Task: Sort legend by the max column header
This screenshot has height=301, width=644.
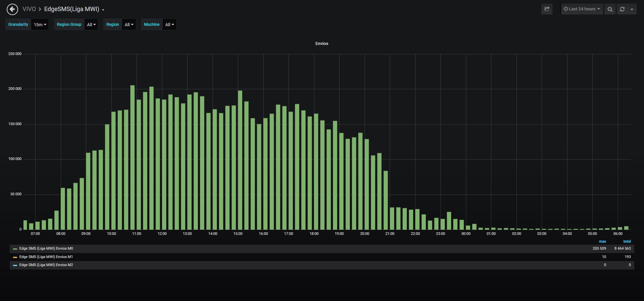Action: (602, 242)
